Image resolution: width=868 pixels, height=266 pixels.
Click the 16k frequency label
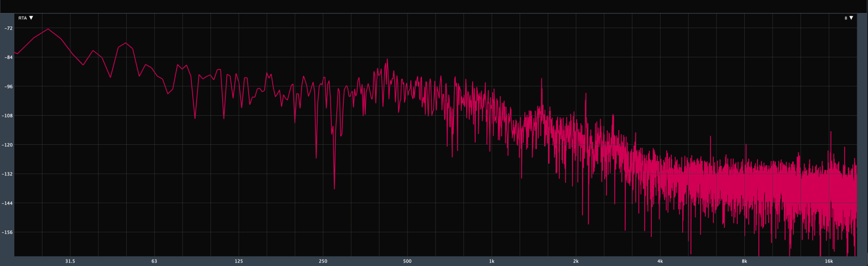[x=829, y=261]
